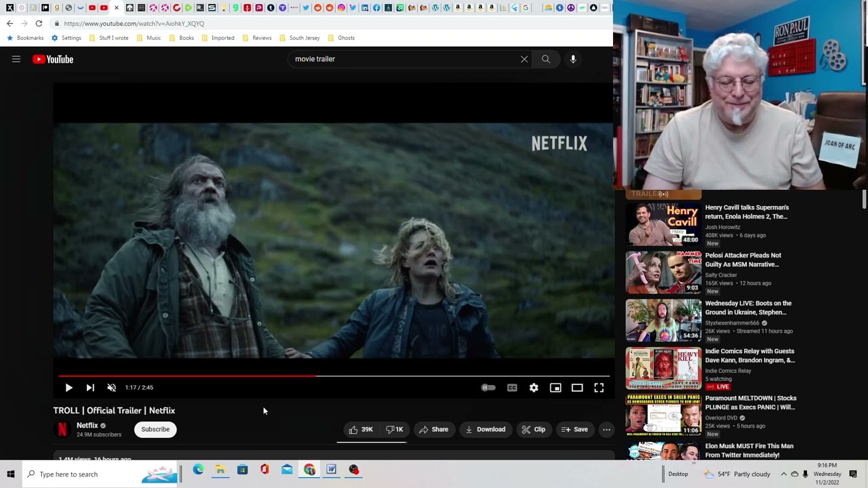Open the Mail app on the taskbar
Viewport: 868px width, 488px height.
point(287,470)
